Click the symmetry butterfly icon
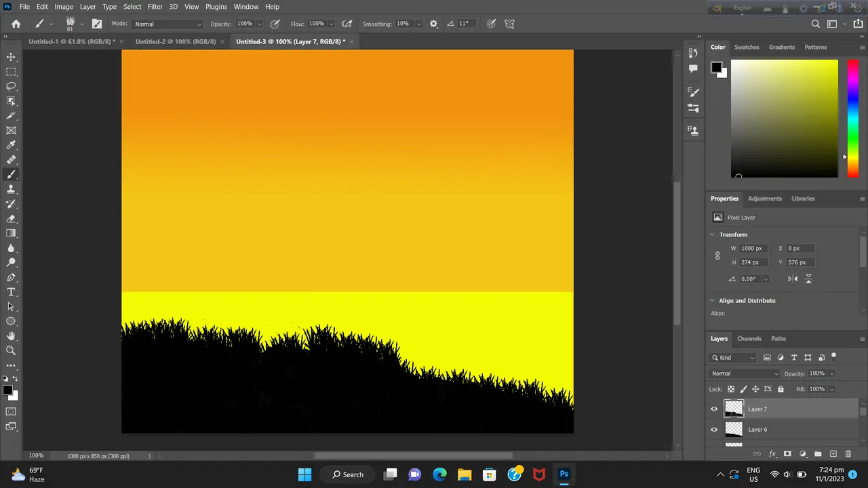 509,24
